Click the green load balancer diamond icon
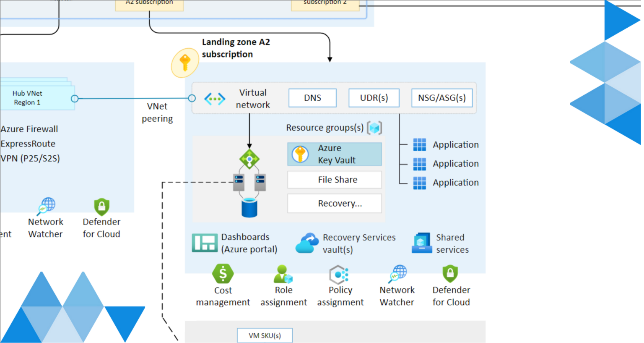This screenshot has height=343, width=644. click(249, 159)
